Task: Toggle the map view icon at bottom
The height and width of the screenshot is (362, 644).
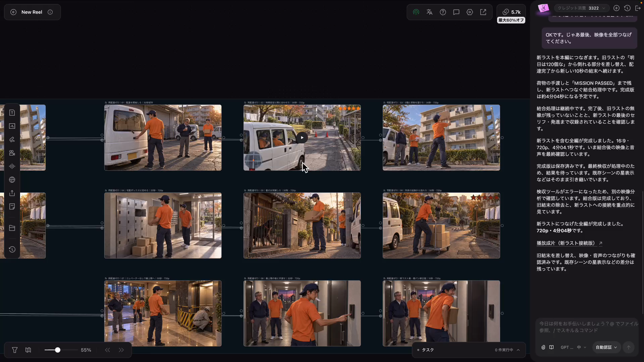Action: point(28,350)
